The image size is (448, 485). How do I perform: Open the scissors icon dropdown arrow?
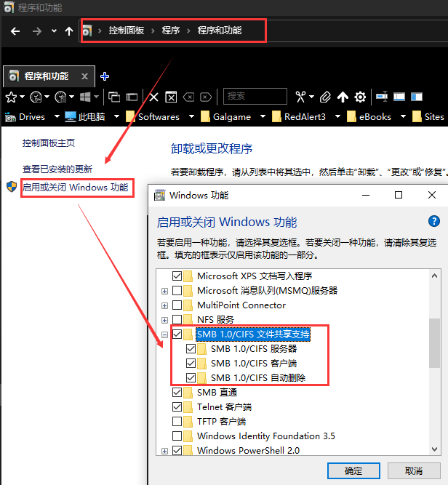coord(311,97)
